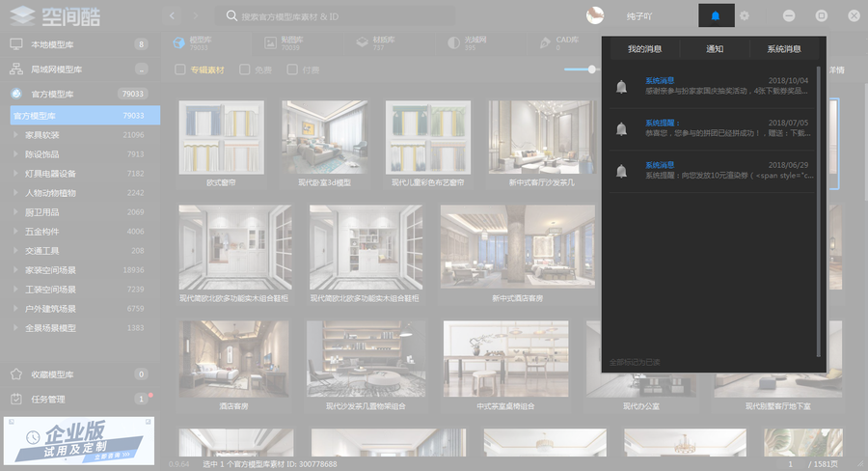Image resolution: width=868 pixels, height=471 pixels.
Task: Open the 现代儿童彩色布艺窗帘 thumbnail
Action: click(428, 137)
